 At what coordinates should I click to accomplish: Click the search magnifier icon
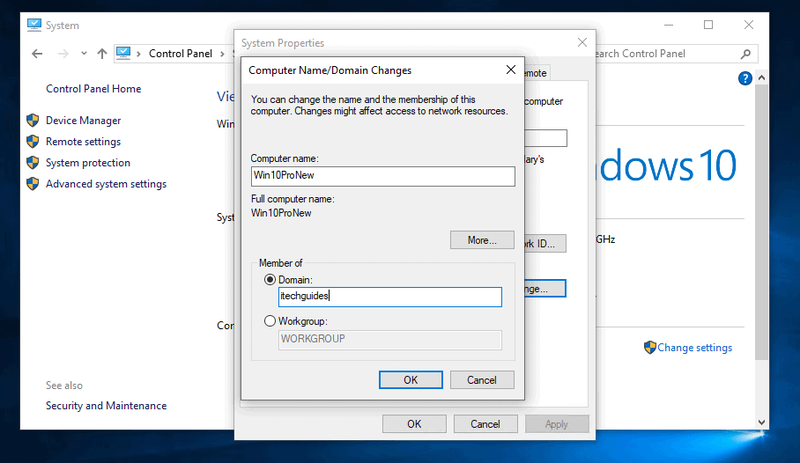click(x=745, y=54)
